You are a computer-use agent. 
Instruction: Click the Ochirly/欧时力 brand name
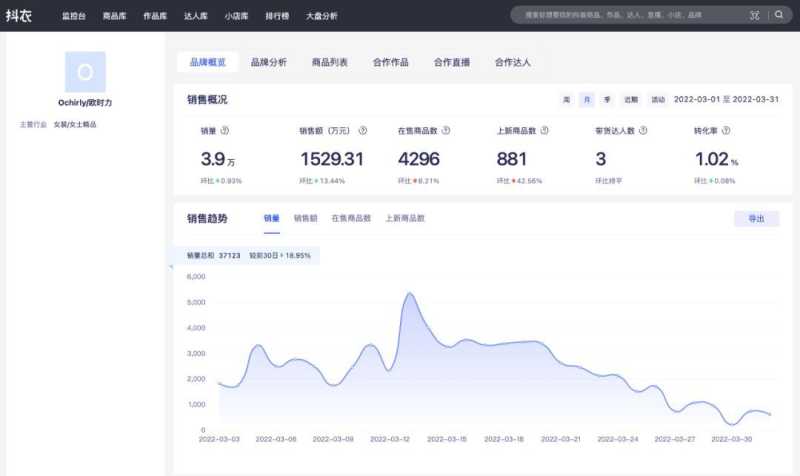point(85,103)
